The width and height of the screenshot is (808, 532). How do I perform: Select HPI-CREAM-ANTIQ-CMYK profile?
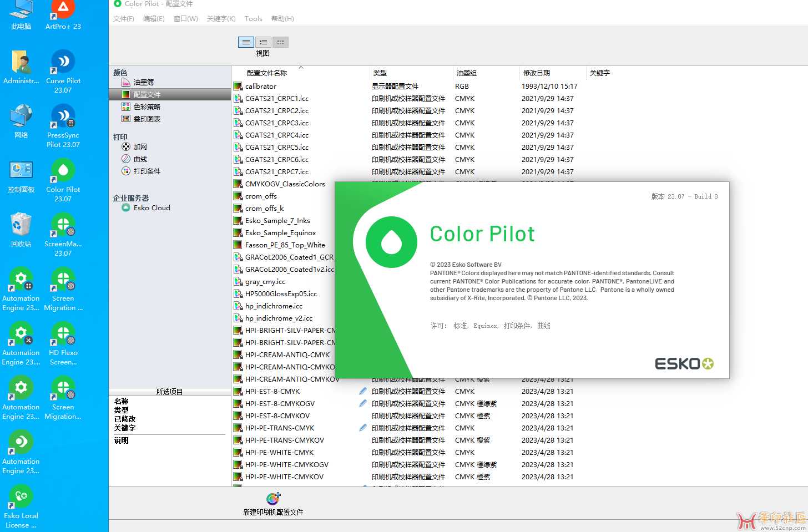[287, 354]
